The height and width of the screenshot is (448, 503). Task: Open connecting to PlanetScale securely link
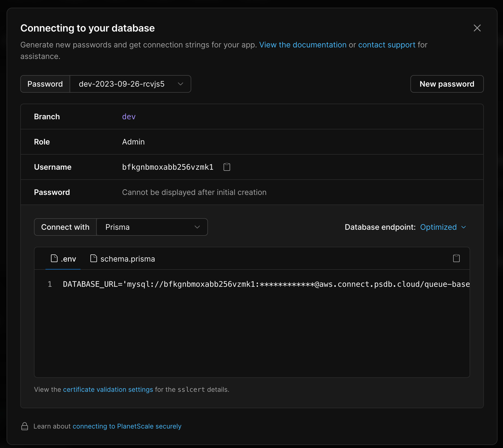point(127,426)
